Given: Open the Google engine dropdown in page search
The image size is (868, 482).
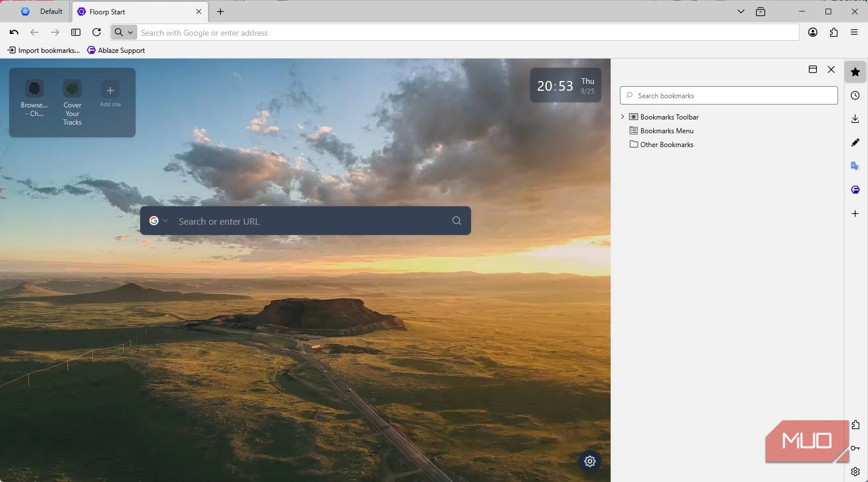Looking at the screenshot, I should (159, 221).
